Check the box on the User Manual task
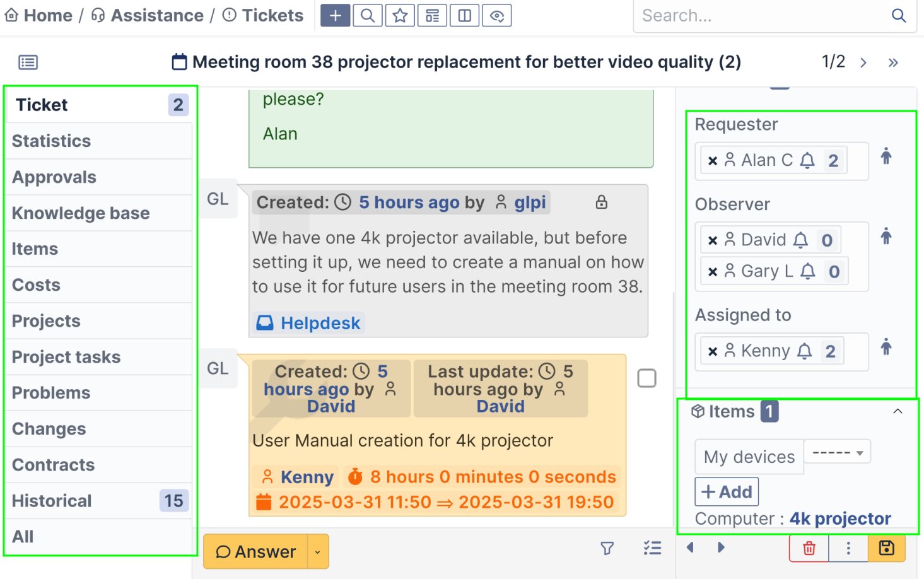This screenshot has width=924, height=579. pyautogui.click(x=646, y=378)
